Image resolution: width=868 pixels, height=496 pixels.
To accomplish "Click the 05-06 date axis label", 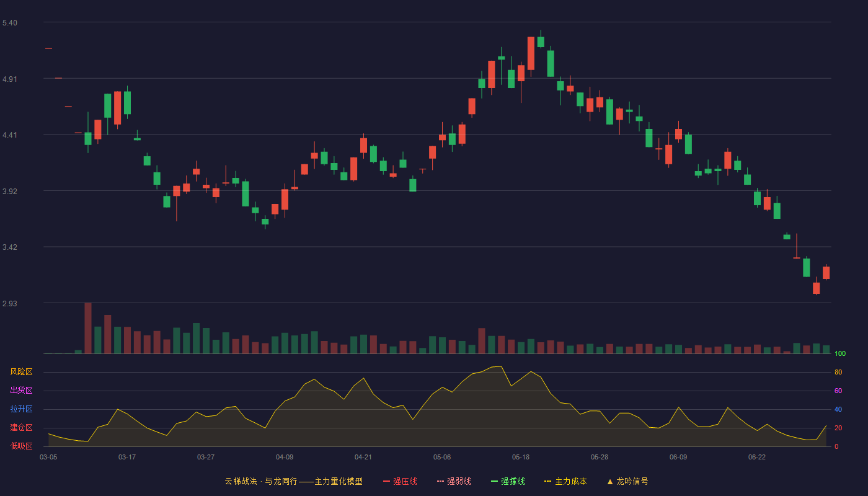I will pos(442,457).
